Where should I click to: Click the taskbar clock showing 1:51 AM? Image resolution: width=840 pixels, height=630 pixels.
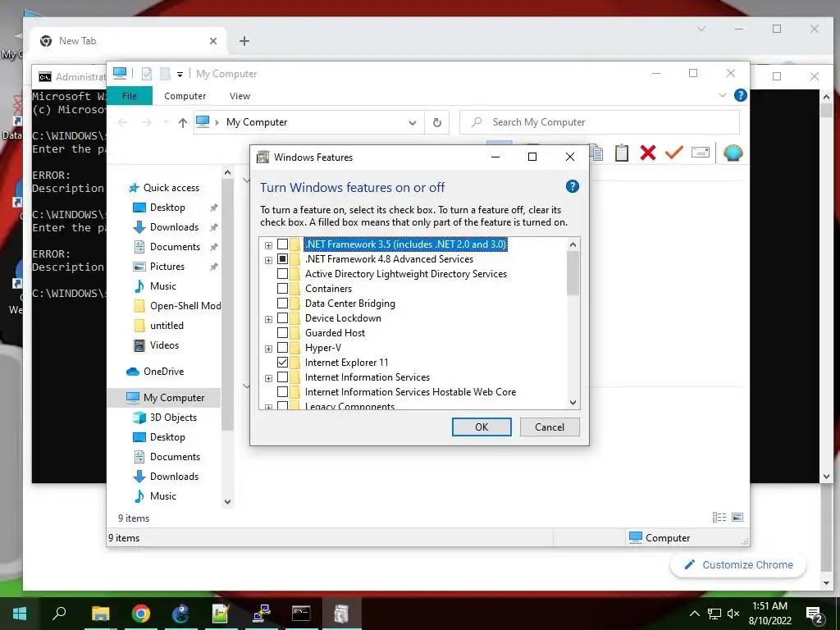pos(769,614)
